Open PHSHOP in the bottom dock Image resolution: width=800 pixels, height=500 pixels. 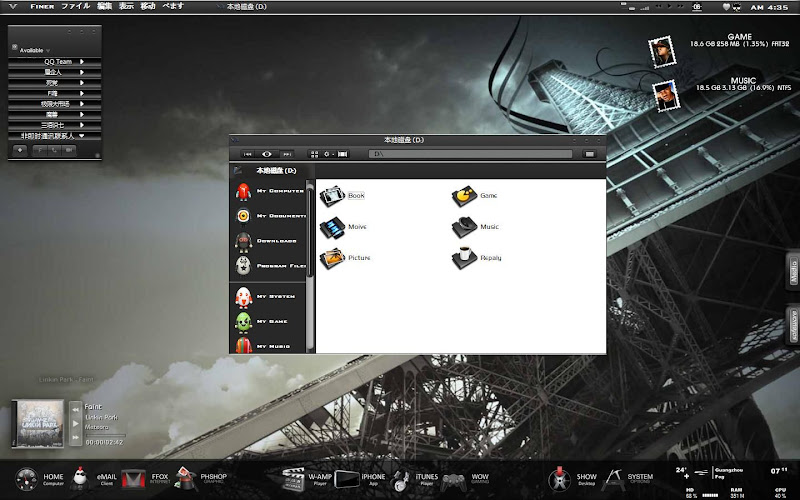186,479
